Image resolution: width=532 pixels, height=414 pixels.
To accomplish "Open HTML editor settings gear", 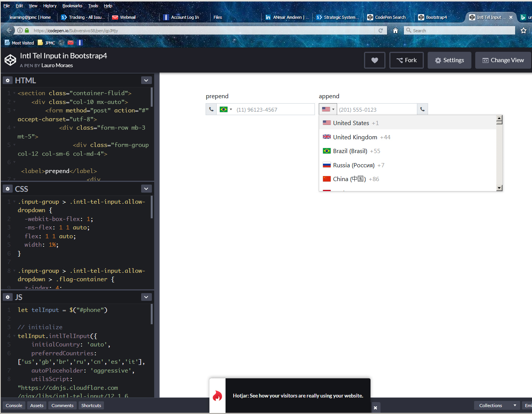I will [x=8, y=81].
